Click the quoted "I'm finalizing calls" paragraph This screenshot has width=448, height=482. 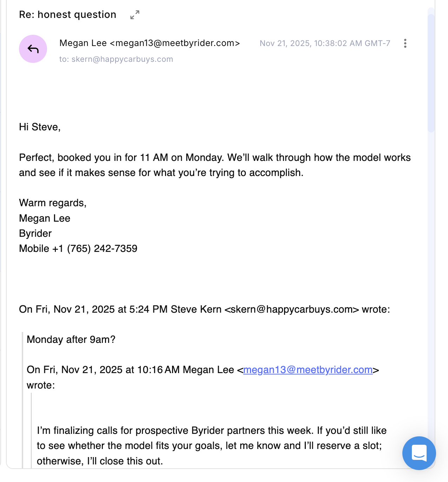pos(211,445)
